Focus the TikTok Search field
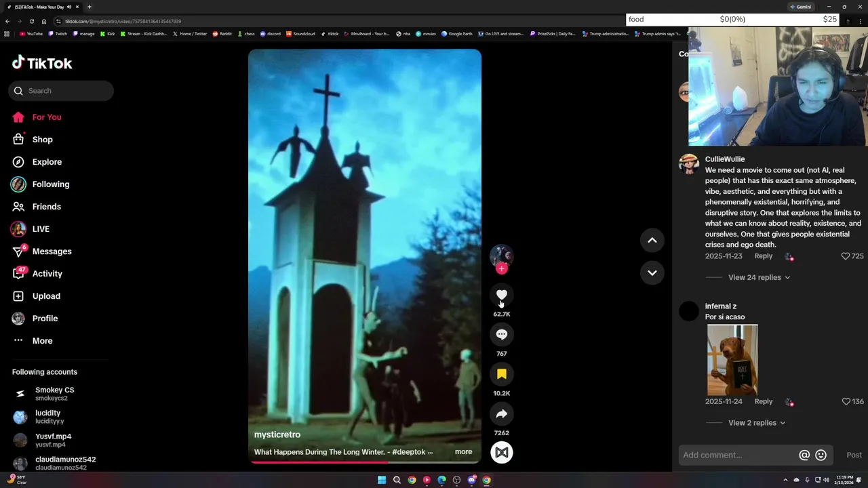868x488 pixels. click(61, 91)
